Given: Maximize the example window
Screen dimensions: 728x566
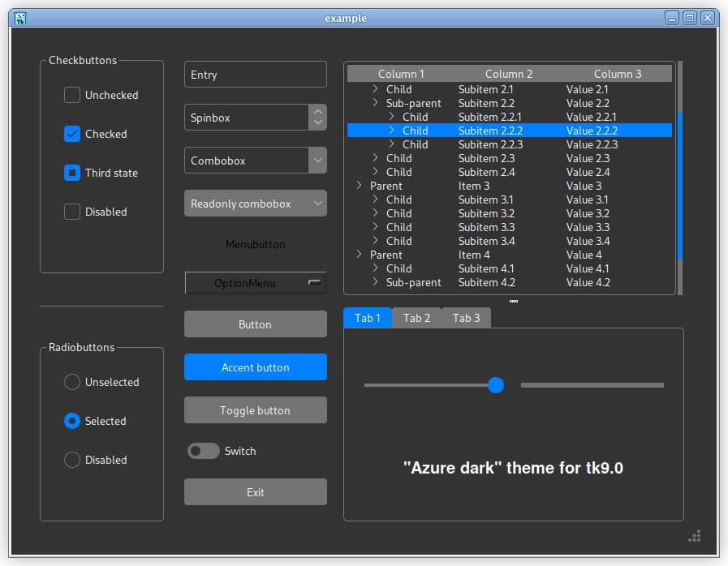Looking at the screenshot, I should click(x=690, y=18).
